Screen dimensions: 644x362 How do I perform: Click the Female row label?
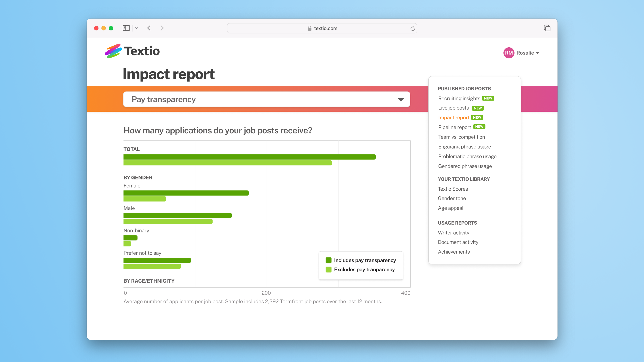click(132, 186)
